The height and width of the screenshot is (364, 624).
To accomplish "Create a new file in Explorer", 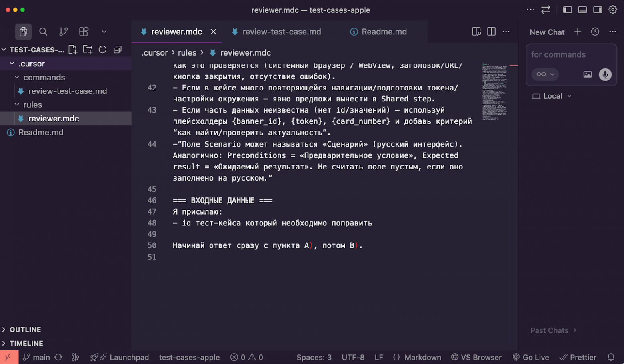I will point(73,50).
